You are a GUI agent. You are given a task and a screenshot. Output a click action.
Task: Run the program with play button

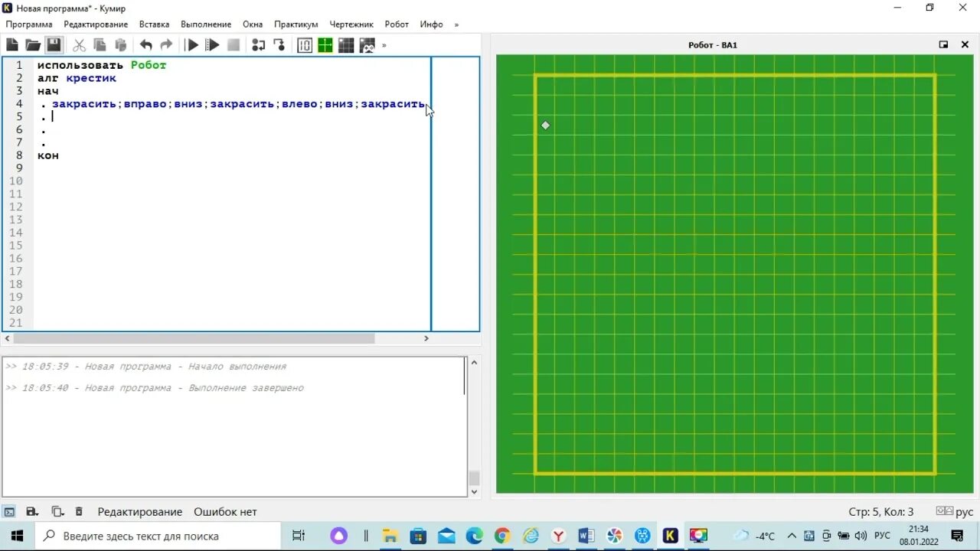192,45
